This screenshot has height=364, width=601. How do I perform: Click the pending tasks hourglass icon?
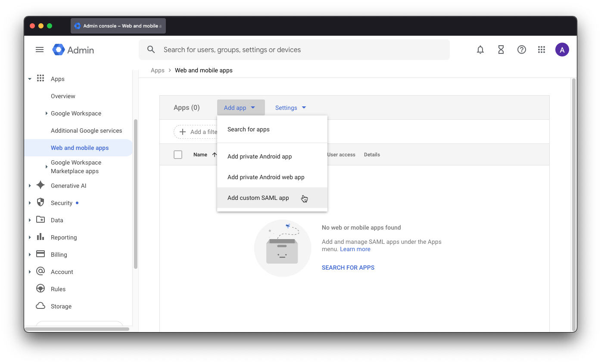click(x=501, y=50)
